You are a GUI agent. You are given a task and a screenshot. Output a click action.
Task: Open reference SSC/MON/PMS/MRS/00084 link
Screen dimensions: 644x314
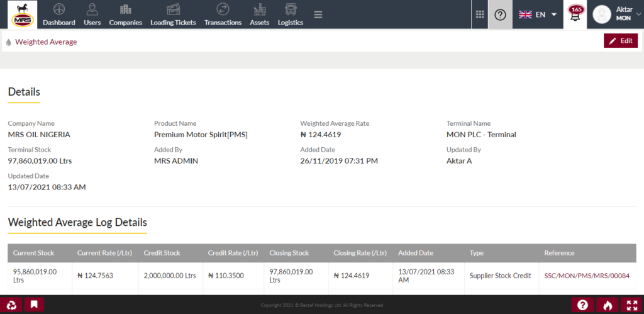coord(587,276)
